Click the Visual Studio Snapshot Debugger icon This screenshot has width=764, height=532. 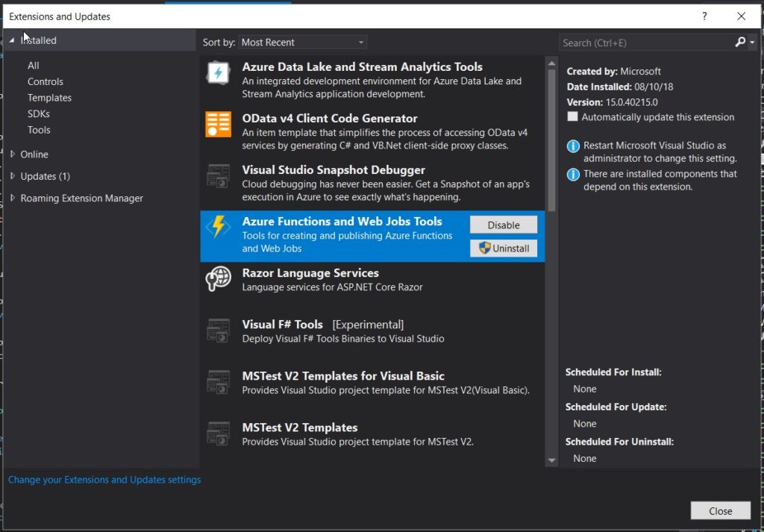218,176
